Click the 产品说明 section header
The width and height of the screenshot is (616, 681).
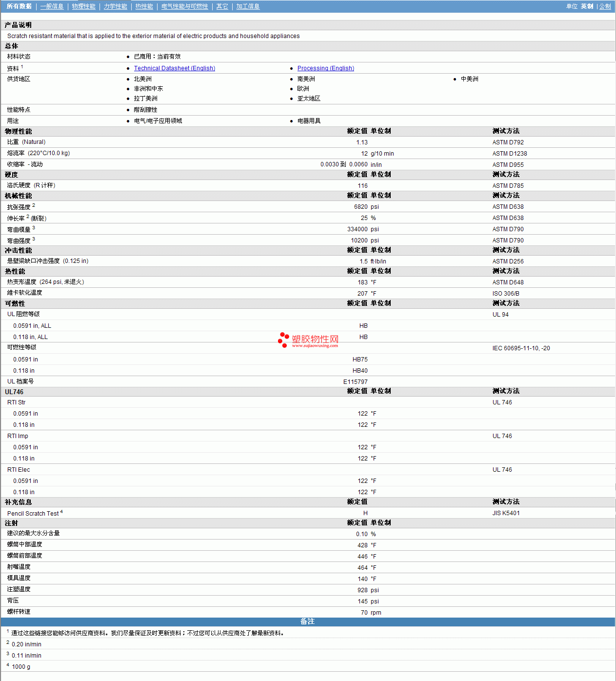coord(18,25)
